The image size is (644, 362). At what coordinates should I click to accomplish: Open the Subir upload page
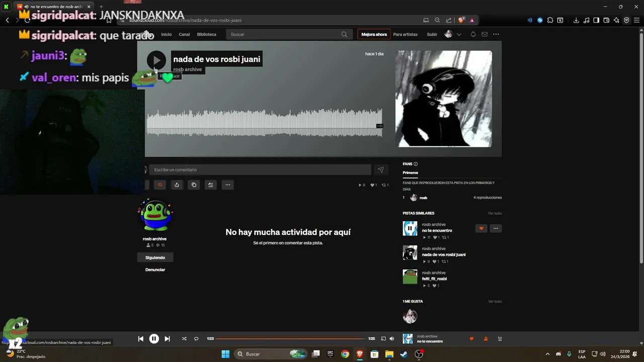point(432,34)
